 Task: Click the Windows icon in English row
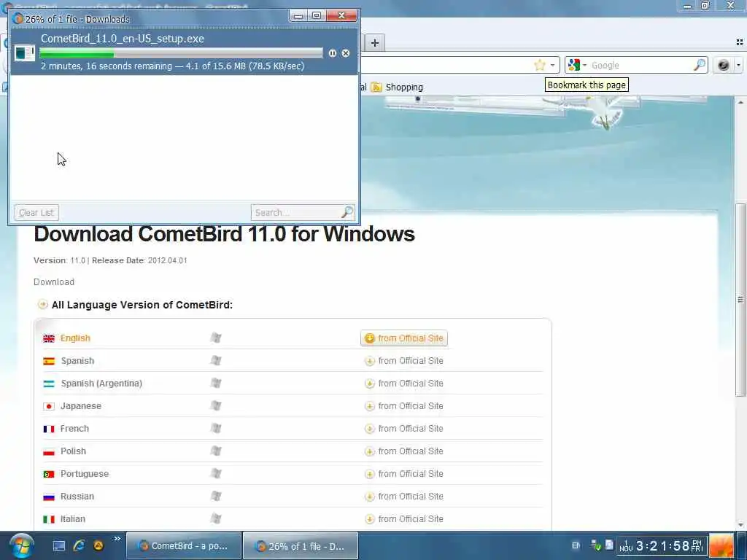coord(216,338)
